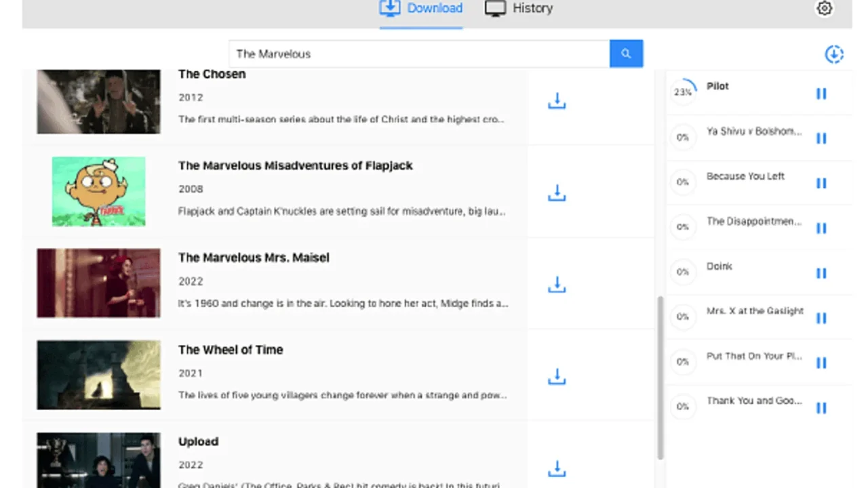Switch to the Download tab

tap(421, 9)
